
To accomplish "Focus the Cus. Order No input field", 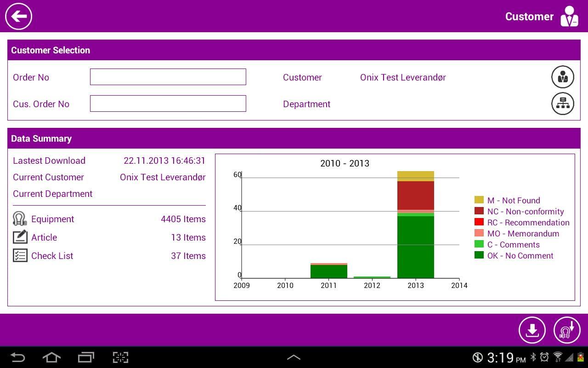I will pos(168,103).
